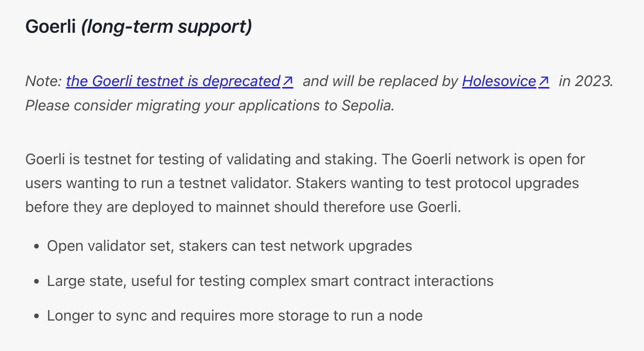Viewport: 644px width, 351px height.
Task: Click the text in 2023 after Holesovice
Action: (586, 81)
